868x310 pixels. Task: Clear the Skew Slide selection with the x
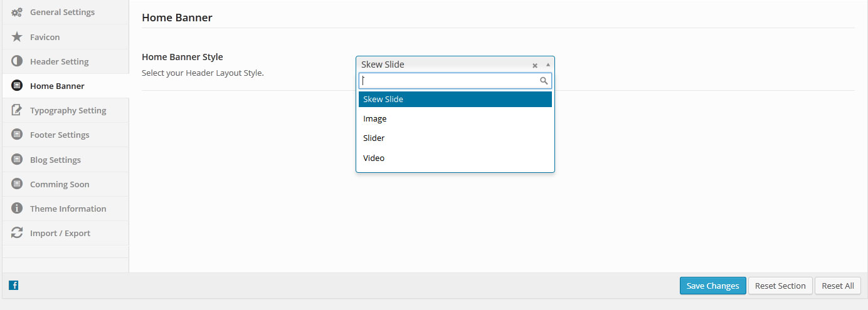pyautogui.click(x=535, y=65)
